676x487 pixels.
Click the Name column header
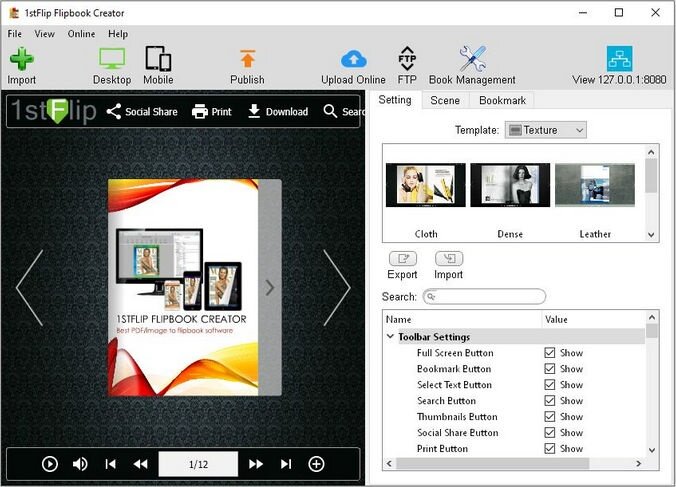point(463,319)
